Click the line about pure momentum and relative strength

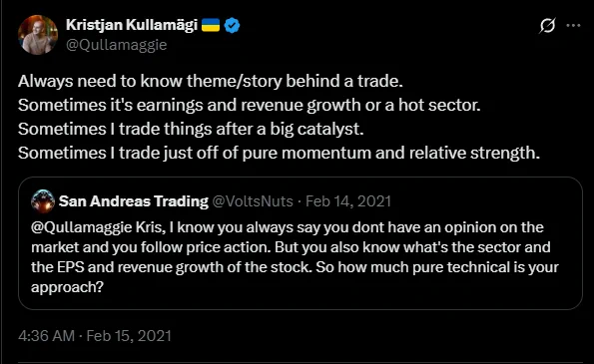click(x=279, y=153)
